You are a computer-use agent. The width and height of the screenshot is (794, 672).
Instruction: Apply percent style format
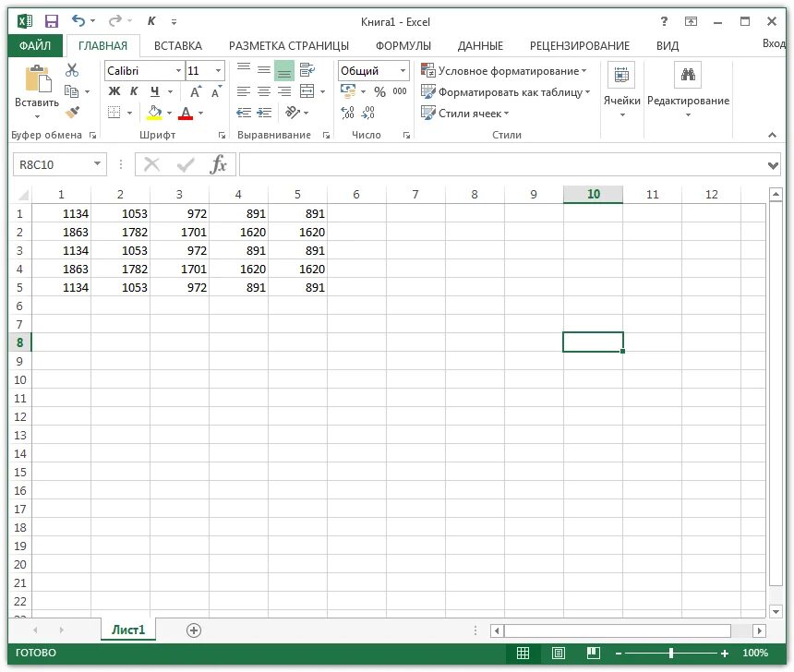pyautogui.click(x=379, y=91)
